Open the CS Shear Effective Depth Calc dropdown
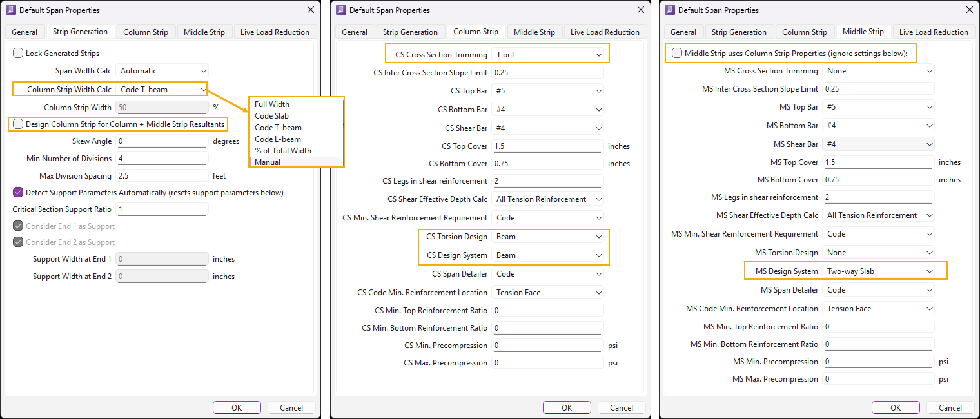This screenshot has width=980, height=419. pos(547,199)
